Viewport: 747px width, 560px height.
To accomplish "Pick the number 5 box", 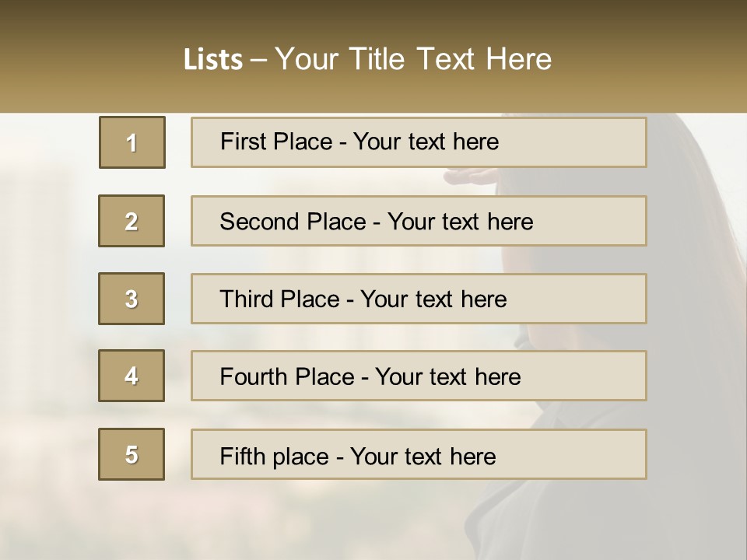I will 132,454.
